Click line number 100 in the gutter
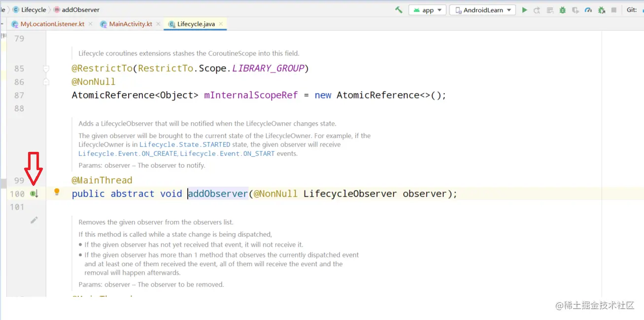The width and height of the screenshot is (644, 320). pyautogui.click(x=17, y=194)
